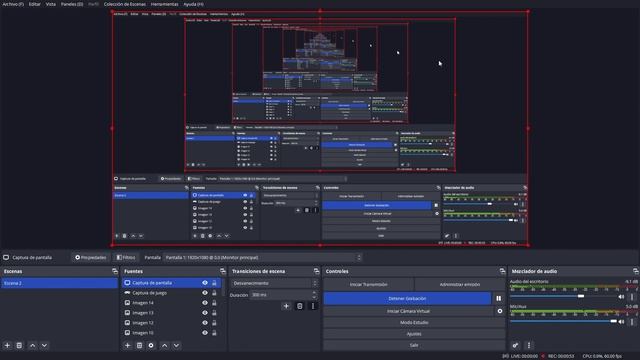Click the Iniciar Transmisión button
The width and height of the screenshot is (640, 360).
coord(369,284)
